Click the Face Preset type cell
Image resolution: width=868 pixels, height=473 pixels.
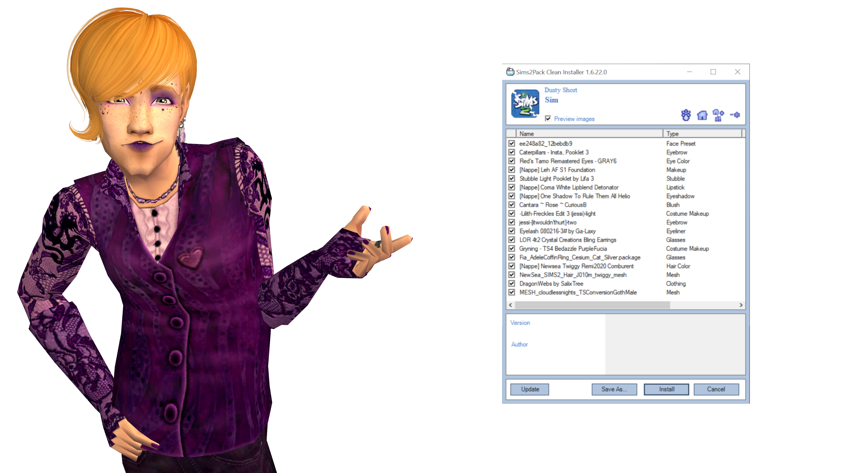pos(680,143)
